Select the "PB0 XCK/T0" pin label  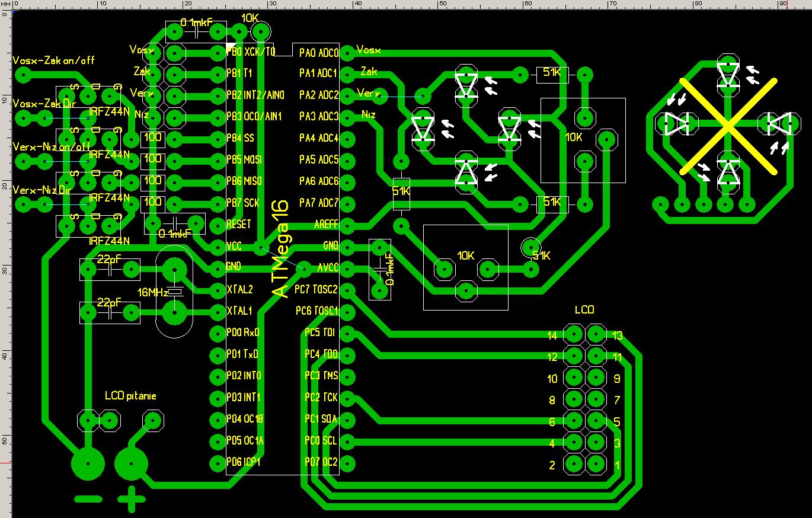click(x=251, y=52)
